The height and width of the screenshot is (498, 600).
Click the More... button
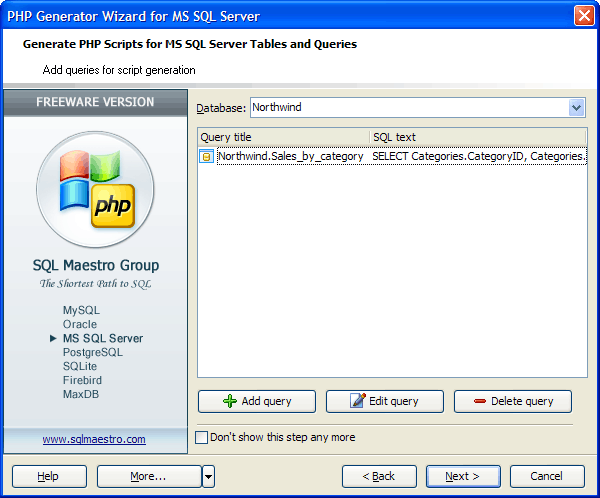coord(149,477)
